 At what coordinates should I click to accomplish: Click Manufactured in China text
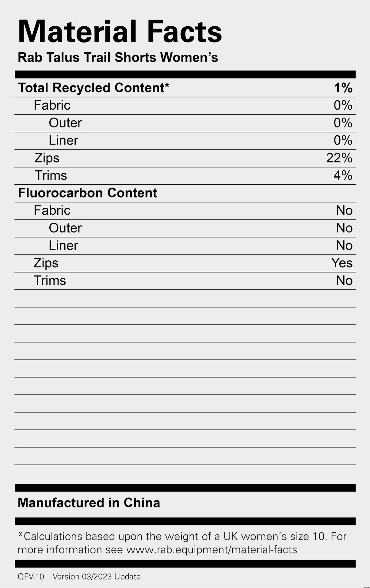[89, 503]
